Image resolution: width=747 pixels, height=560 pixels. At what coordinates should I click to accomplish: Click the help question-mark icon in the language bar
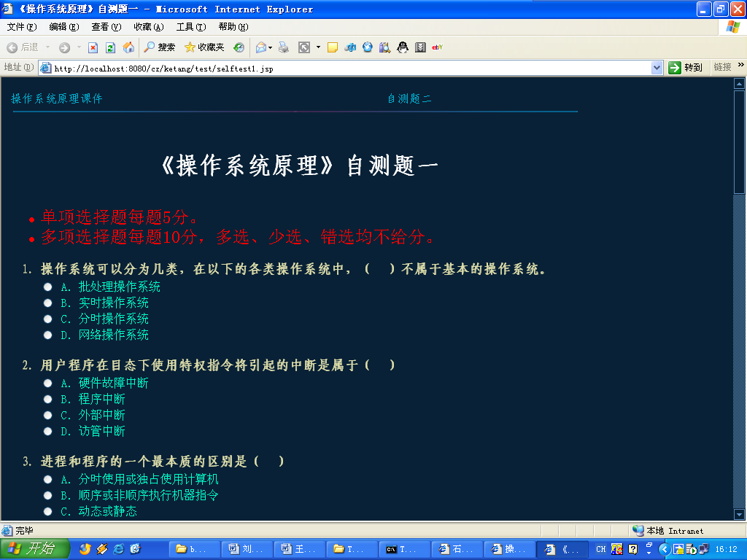[632, 549]
